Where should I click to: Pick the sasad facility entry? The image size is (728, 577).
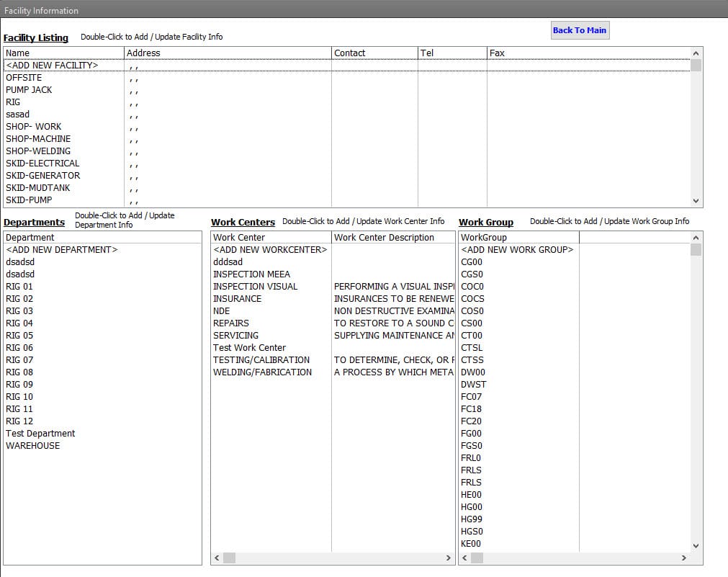(347, 115)
